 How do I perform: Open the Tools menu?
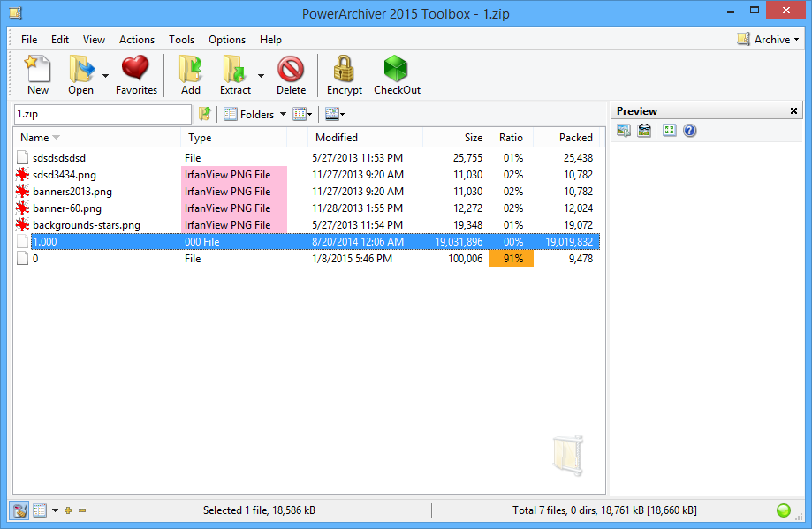[x=181, y=40]
